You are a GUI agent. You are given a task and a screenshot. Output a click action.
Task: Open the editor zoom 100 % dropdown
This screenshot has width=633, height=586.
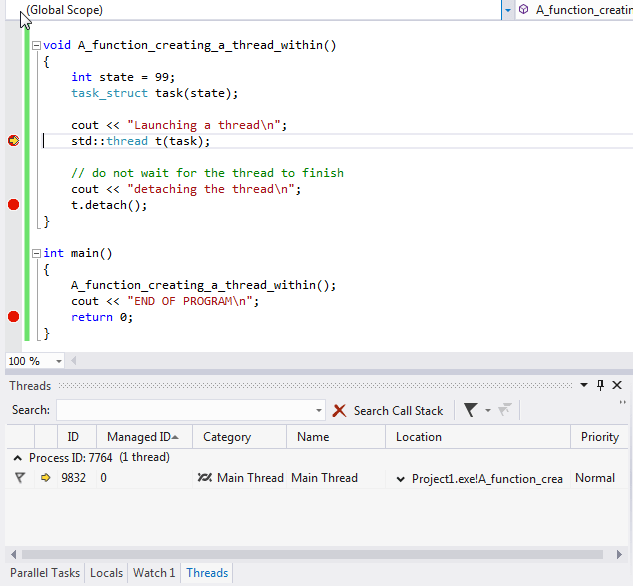tap(59, 361)
